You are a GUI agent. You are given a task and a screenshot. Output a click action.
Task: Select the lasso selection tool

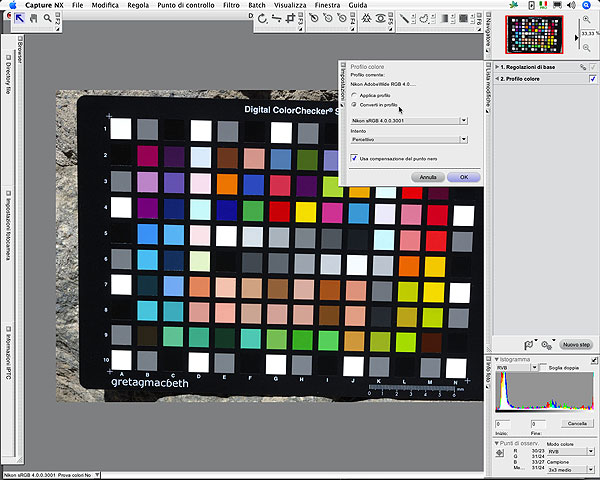423,18
